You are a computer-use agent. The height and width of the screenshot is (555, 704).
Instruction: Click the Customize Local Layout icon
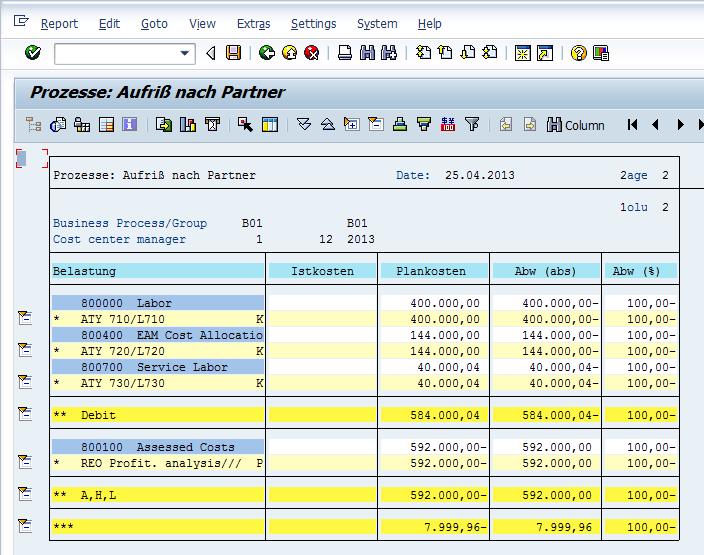pyautogui.click(x=601, y=53)
